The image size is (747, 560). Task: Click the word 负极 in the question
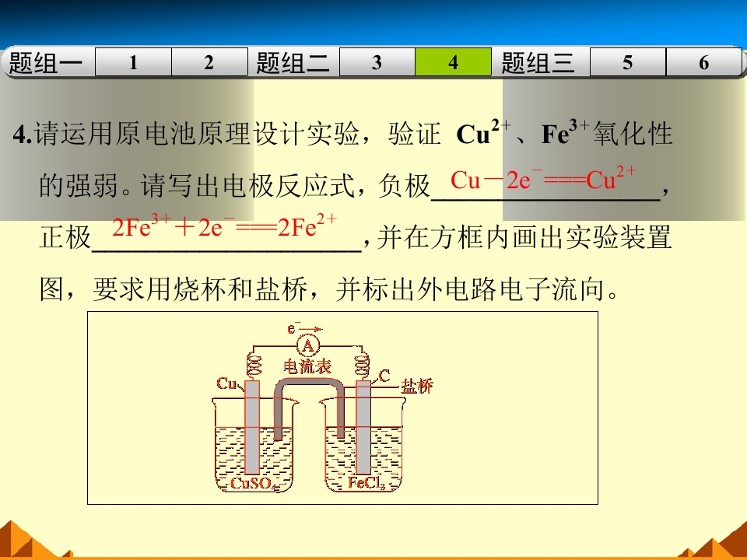404,185
